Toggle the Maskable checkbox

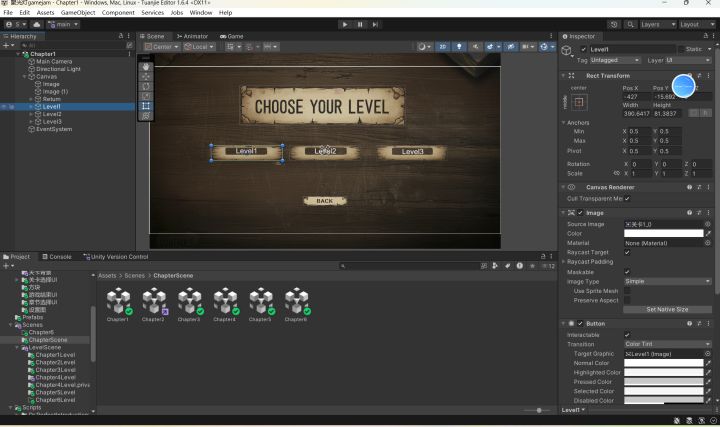coord(627,272)
